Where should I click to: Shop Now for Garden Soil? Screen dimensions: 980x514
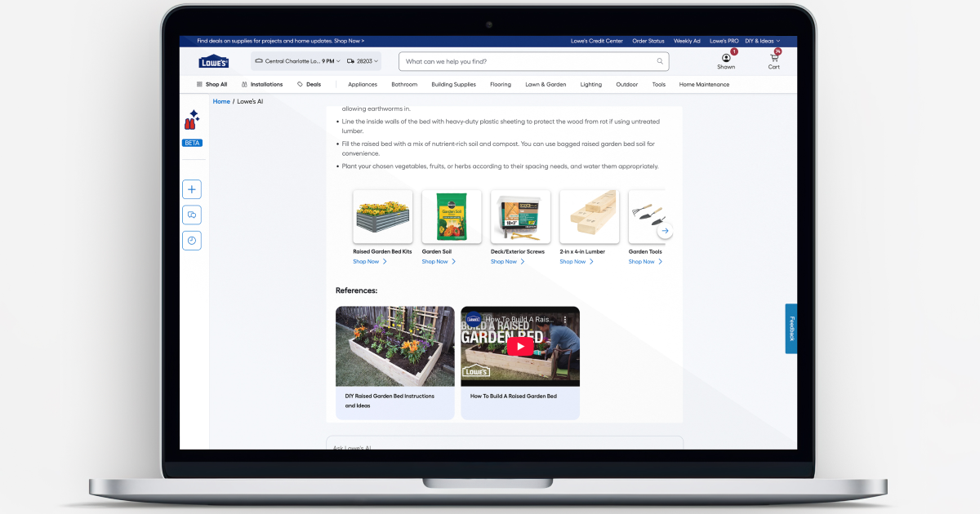[x=435, y=262]
